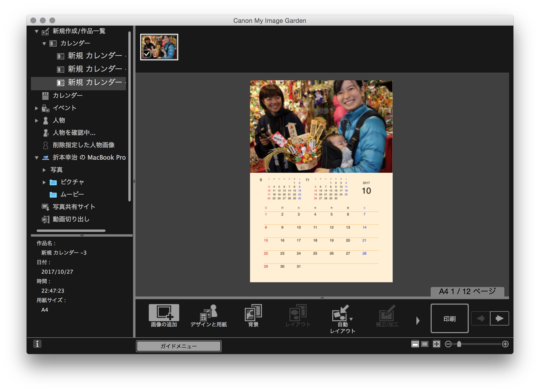This screenshot has width=540, height=392.
Task: Click the Add Image (画像の追加) icon
Action: click(164, 313)
